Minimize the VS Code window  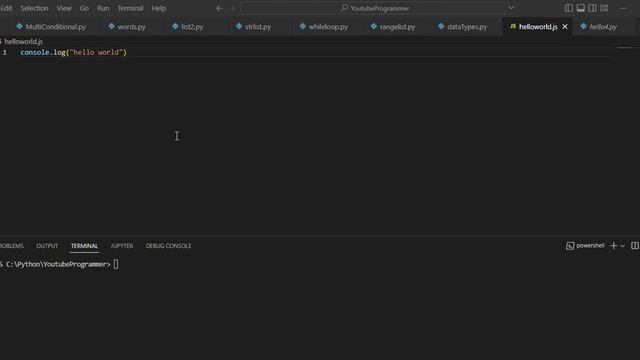pos(623,8)
